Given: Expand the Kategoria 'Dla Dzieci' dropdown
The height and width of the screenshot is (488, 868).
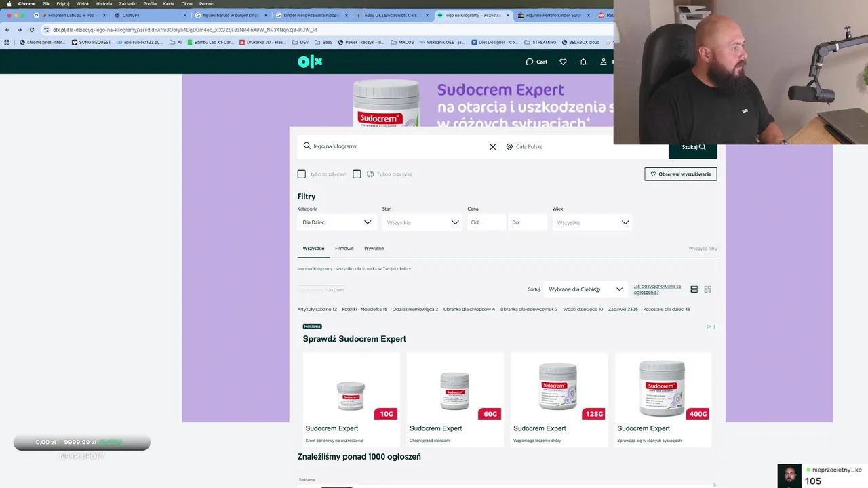Looking at the screenshot, I should coord(337,222).
